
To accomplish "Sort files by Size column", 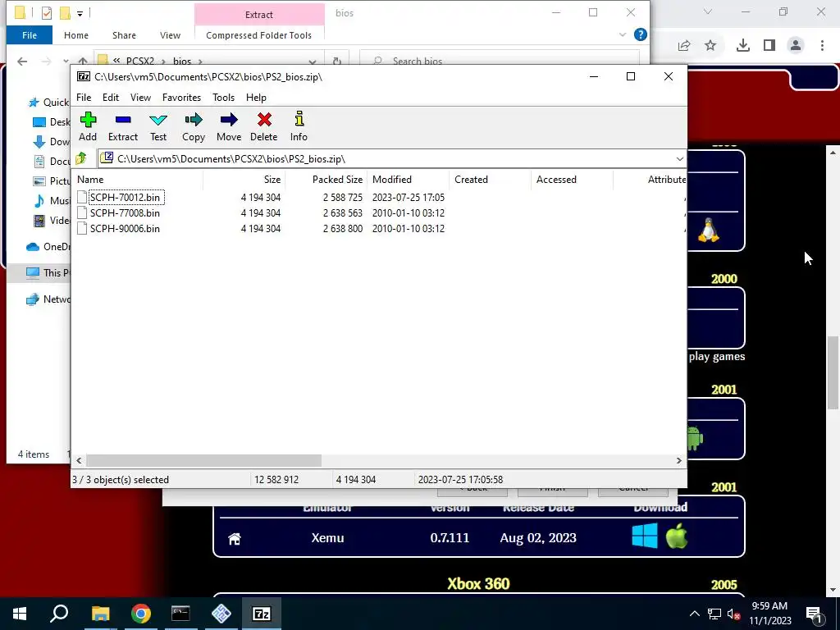I will (244, 180).
